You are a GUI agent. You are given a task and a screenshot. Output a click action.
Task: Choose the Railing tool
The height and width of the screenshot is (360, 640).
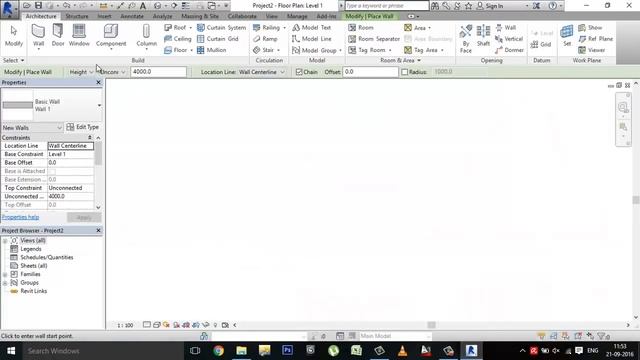point(269,27)
